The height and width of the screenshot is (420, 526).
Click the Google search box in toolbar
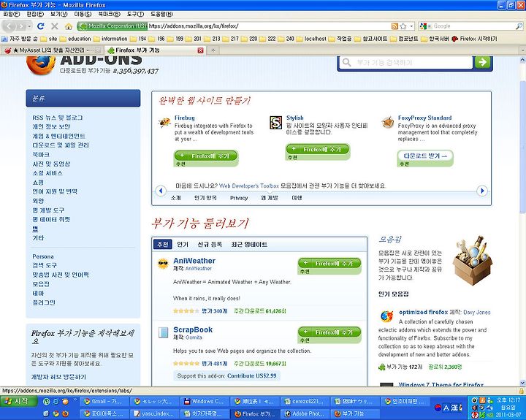pyautogui.click(x=473, y=26)
